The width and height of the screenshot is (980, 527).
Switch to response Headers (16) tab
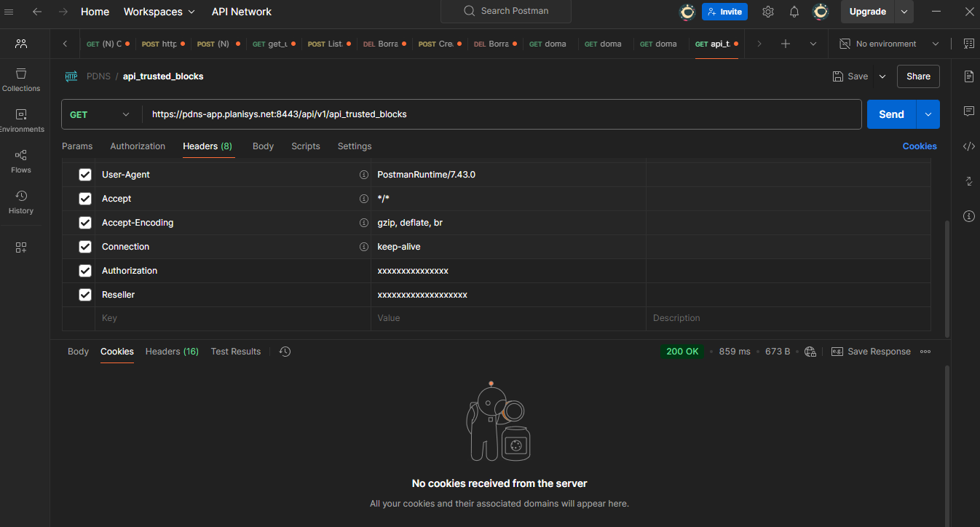(172, 352)
